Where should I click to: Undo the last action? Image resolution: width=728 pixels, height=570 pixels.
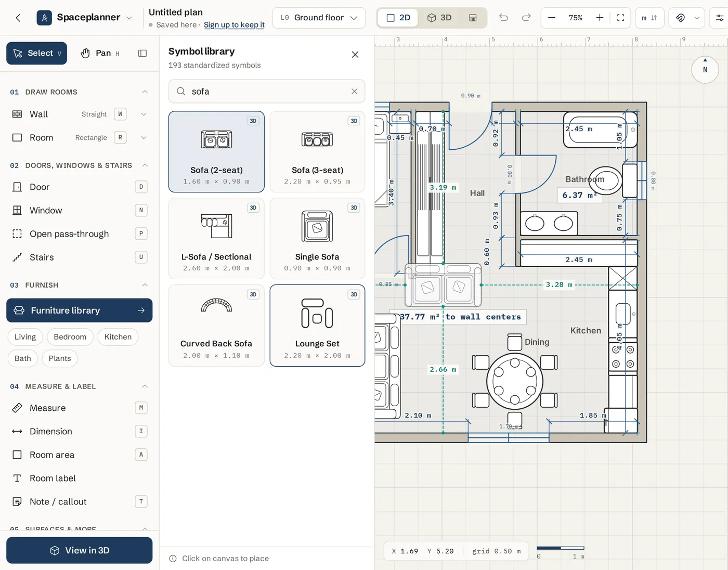click(503, 18)
